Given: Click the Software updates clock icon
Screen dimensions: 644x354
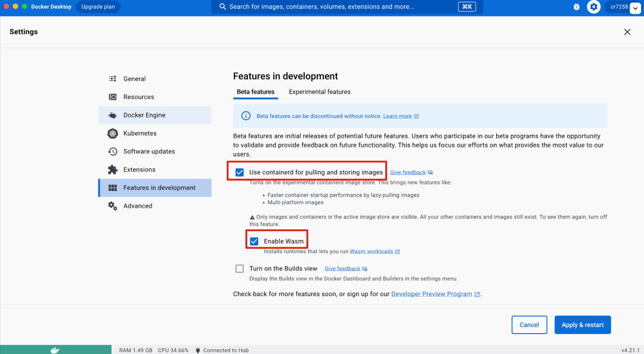Looking at the screenshot, I should point(113,152).
